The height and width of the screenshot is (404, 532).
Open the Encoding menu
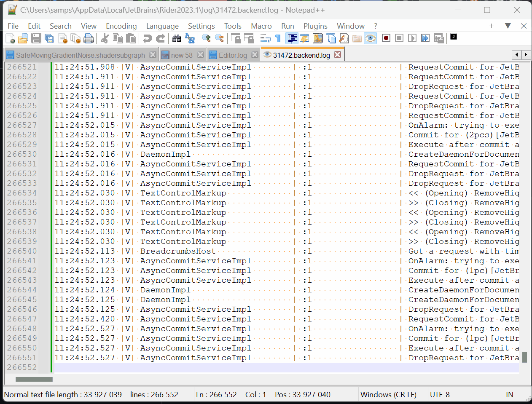pos(121,26)
